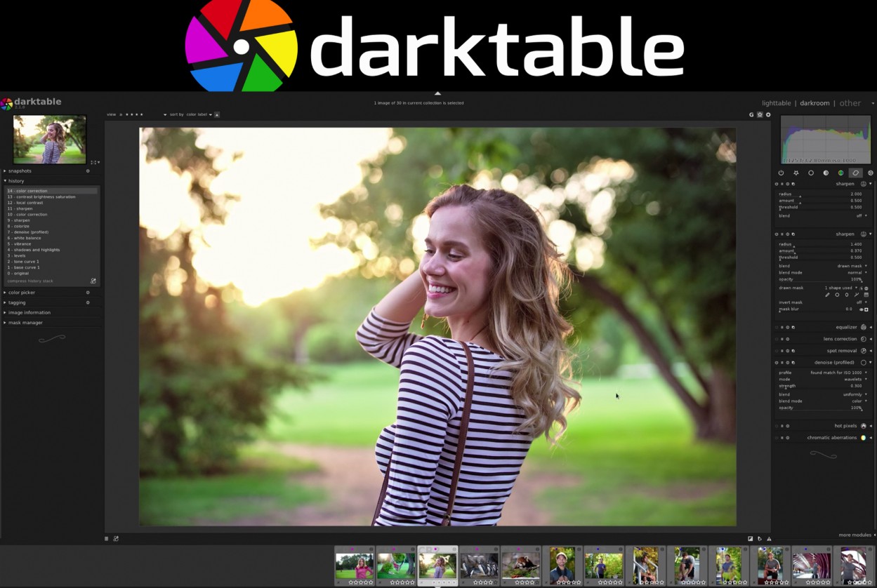Open favorite modules group star icon
877x588 pixels.
[x=796, y=173]
